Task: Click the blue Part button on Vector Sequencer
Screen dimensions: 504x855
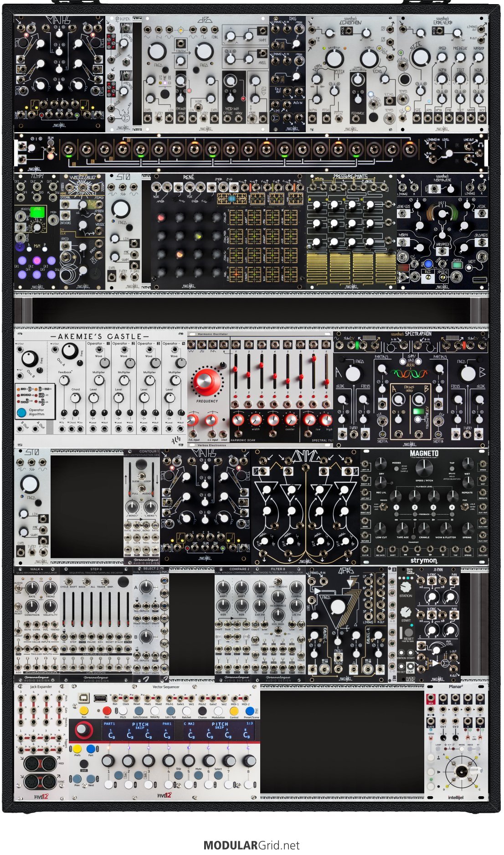Action: [x=91, y=748]
